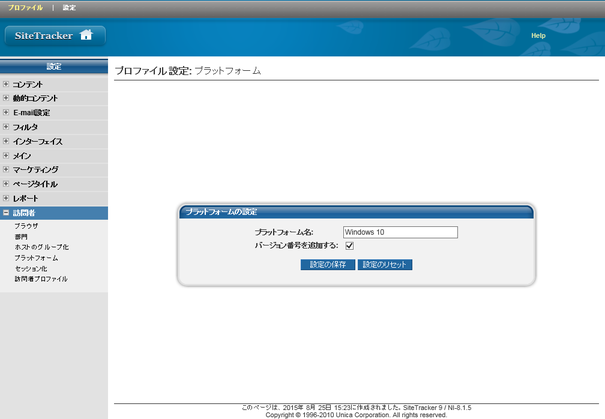The image size is (605, 419).
Task: Expand the フィルタ section
Action: (x=6, y=127)
